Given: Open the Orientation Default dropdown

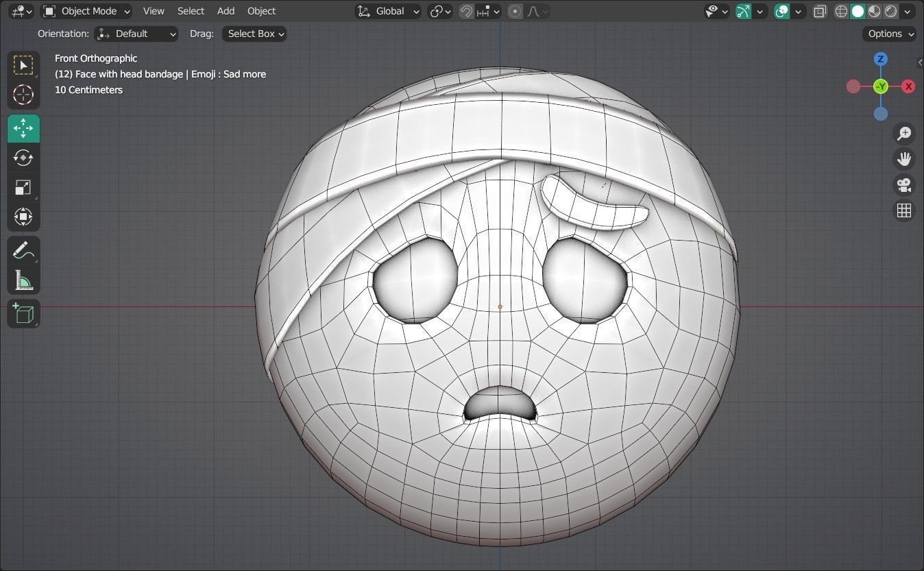Looking at the screenshot, I should pos(136,34).
